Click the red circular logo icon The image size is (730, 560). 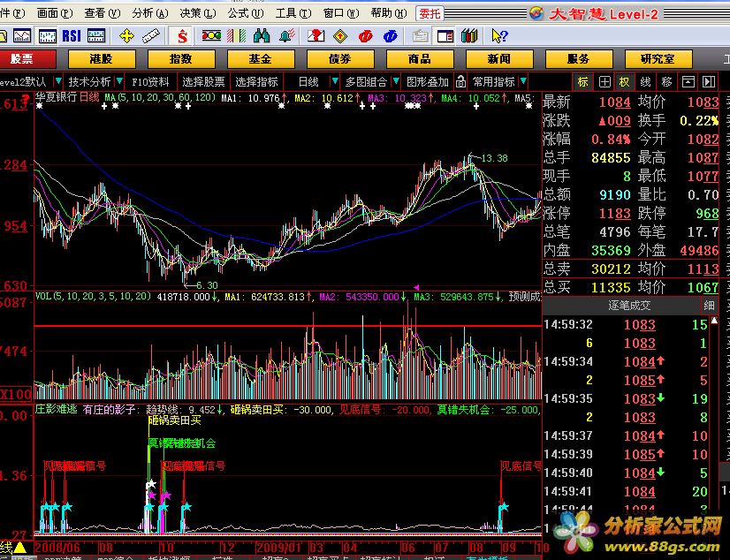tap(366, 36)
